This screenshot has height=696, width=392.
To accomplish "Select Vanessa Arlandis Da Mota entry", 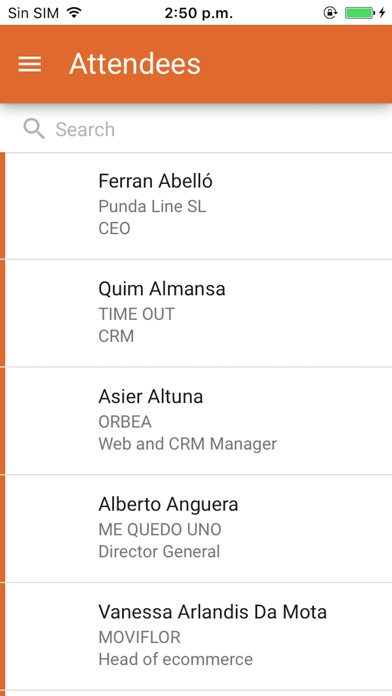I will [196, 636].
